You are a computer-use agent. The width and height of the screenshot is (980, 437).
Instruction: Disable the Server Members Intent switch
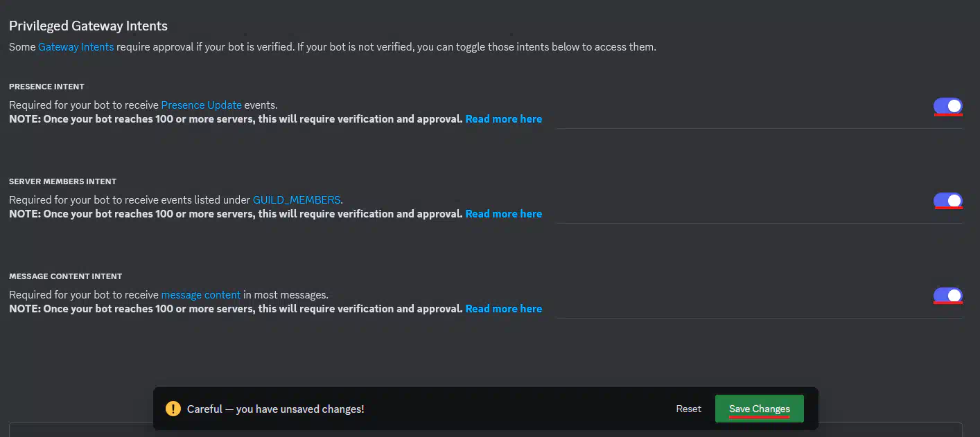pyautogui.click(x=947, y=200)
